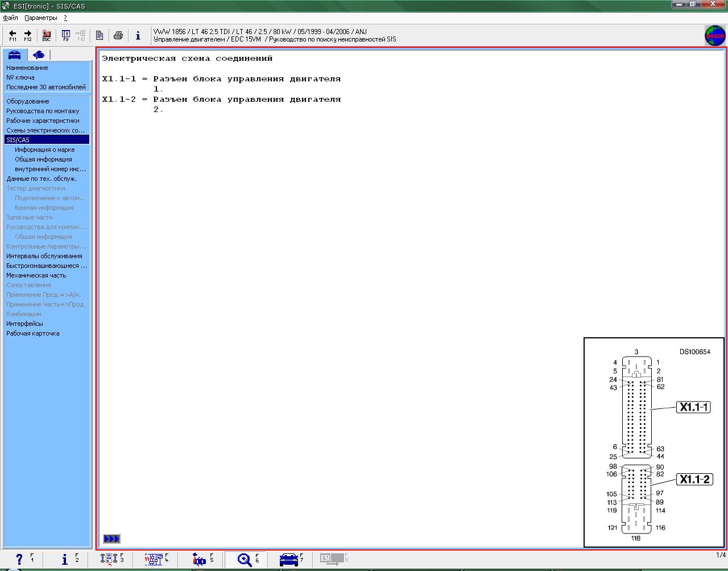Click the triple blue arrow next-page button
The image size is (728, 571).
pyautogui.click(x=111, y=539)
